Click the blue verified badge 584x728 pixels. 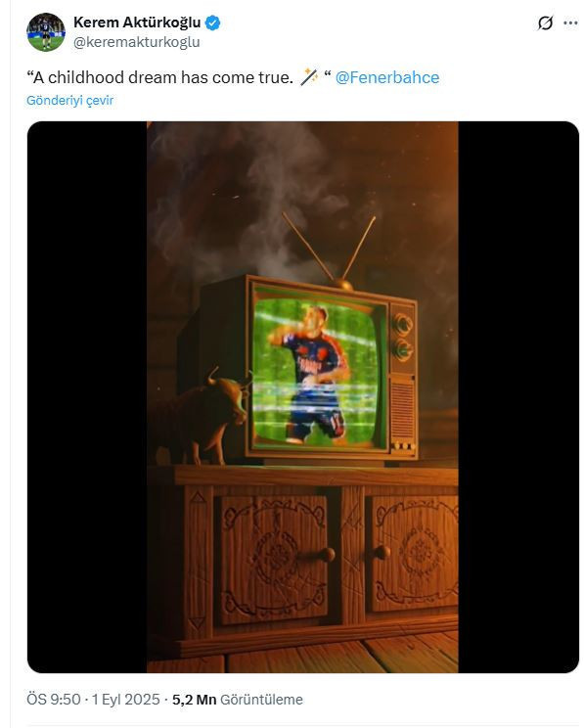tap(212, 23)
